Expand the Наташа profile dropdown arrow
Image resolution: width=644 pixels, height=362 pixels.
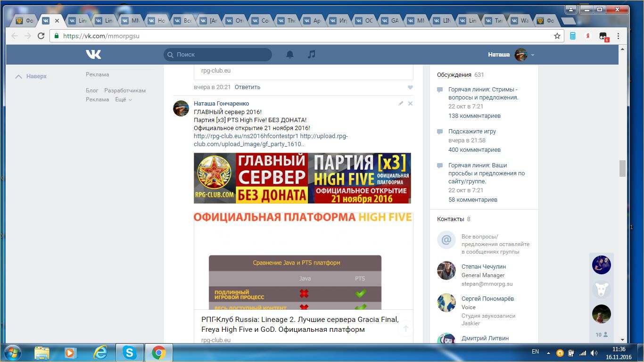tap(533, 55)
